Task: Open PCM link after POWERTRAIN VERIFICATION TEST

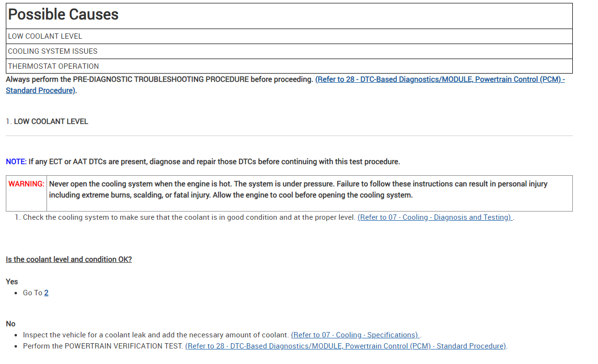Action: [346, 346]
